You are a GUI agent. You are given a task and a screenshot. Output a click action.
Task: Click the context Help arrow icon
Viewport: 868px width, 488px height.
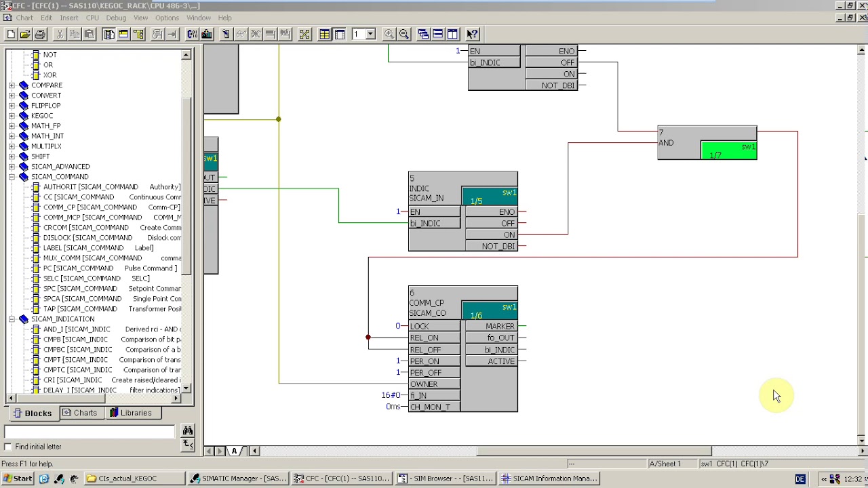pos(473,34)
